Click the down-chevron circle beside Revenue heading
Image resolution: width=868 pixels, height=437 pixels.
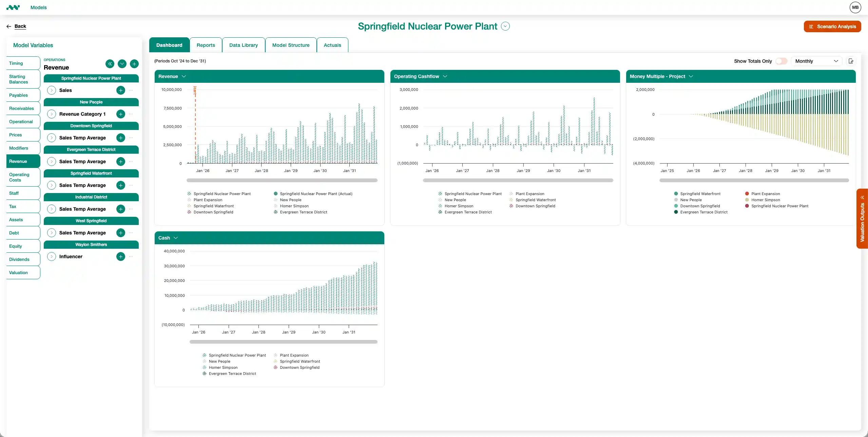[122, 64]
